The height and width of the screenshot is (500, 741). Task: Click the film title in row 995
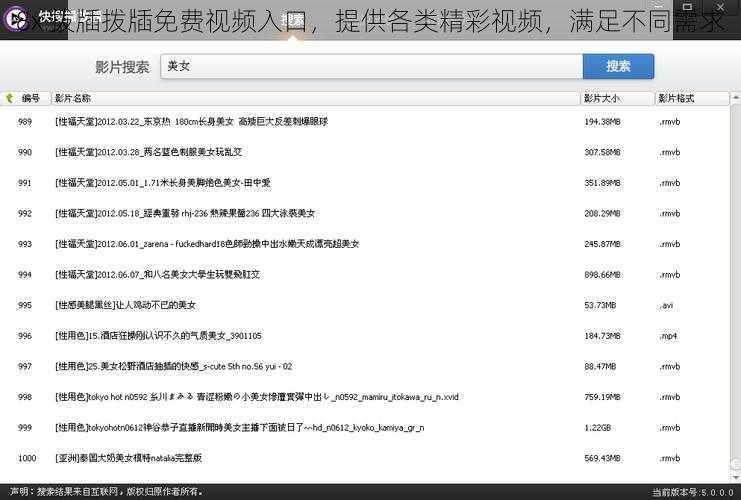coord(125,305)
